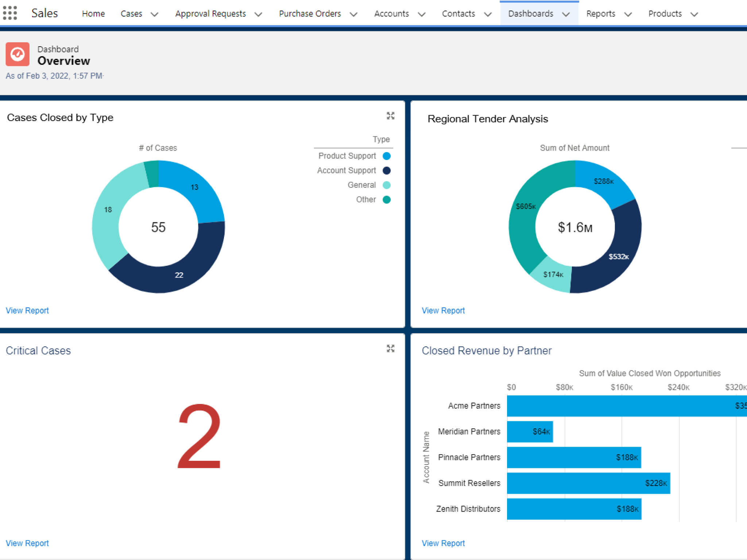Image resolution: width=747 pixels, height=560 pixels.
Task: Click the Product Support legend dot
Action: [x=387, y=156]
